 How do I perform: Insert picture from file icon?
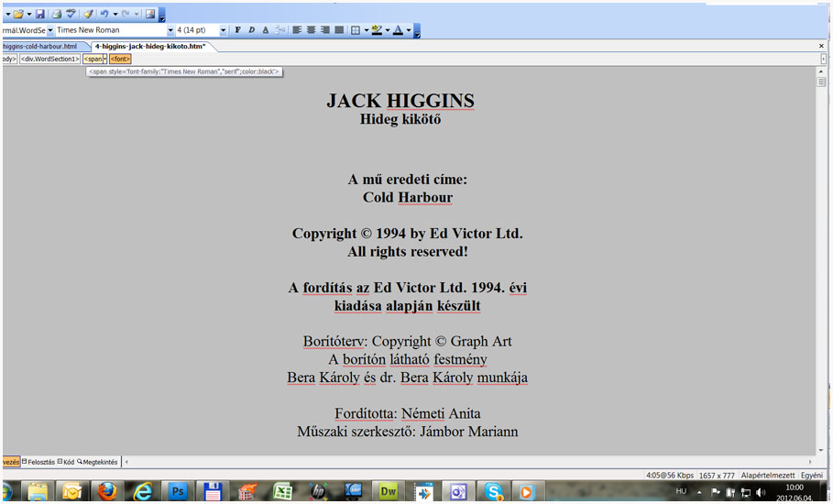(150, 15)
